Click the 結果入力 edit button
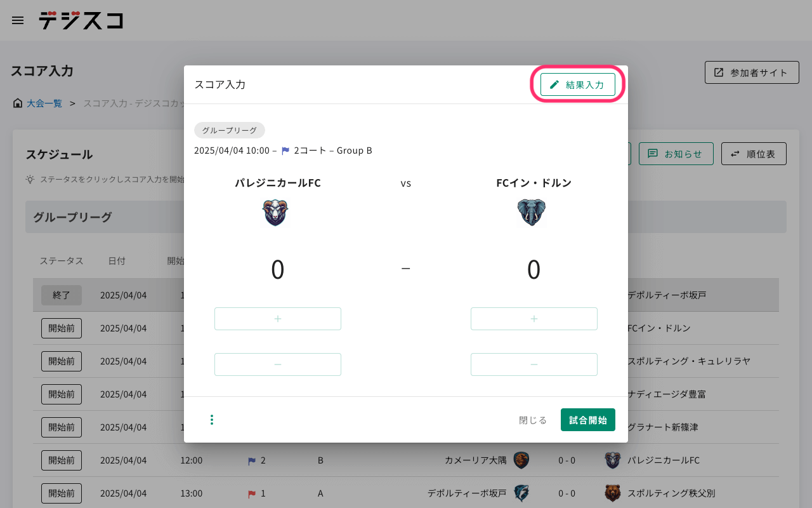Image resolution: width=812 pixels, height=508 pixels. coord(578,84)
